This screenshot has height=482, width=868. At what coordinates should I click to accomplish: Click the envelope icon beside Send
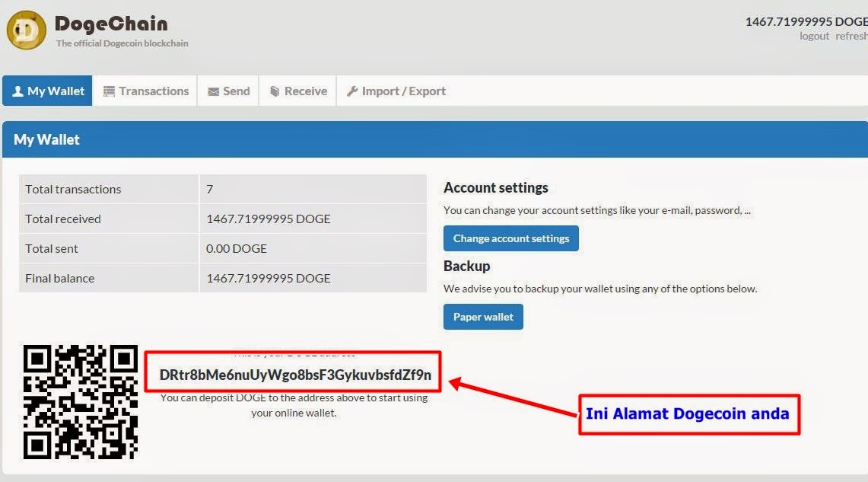coord(213,91)
